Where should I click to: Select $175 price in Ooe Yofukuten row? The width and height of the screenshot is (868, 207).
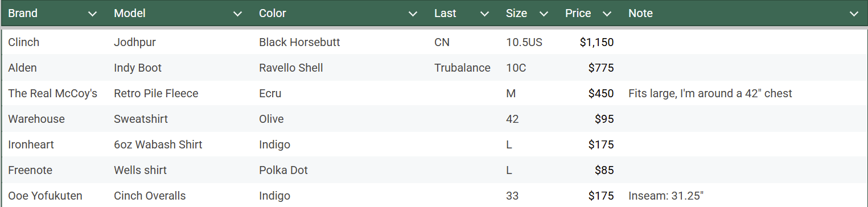tap(601, 196)
